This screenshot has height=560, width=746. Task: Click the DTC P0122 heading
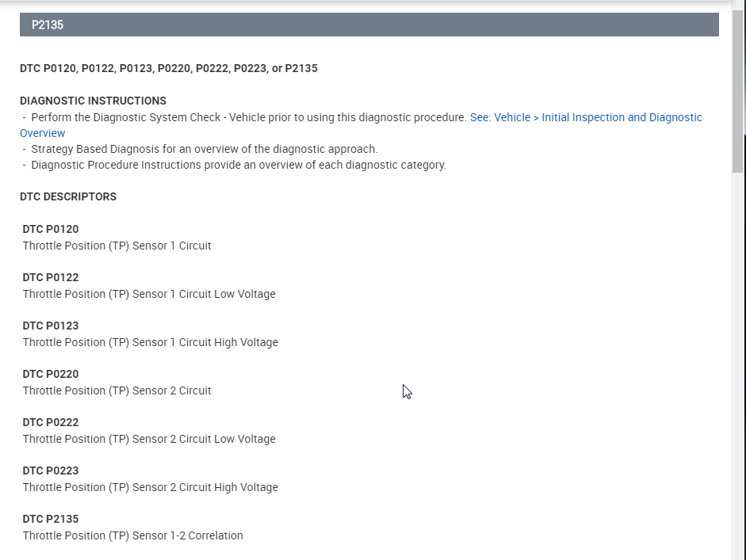(51, 277)
